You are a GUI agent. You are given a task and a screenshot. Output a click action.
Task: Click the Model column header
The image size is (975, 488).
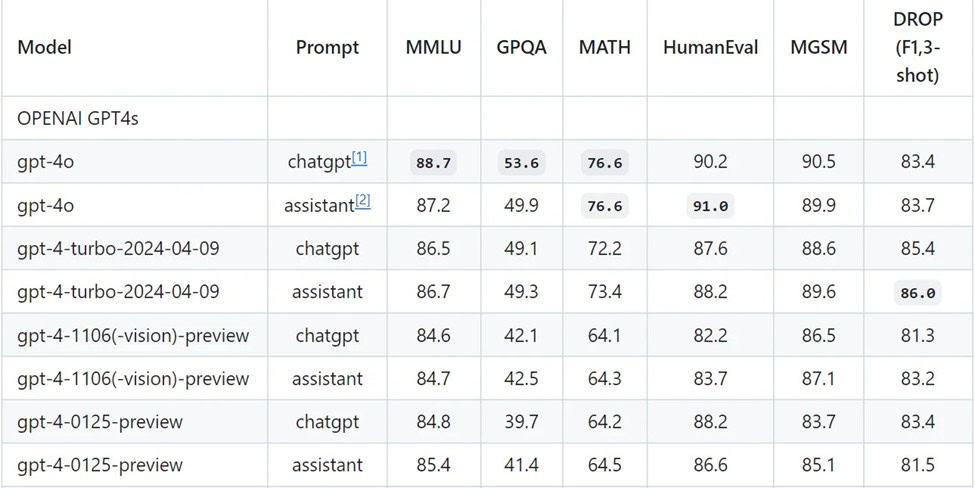pyautogui.click(x=45, y=47)
